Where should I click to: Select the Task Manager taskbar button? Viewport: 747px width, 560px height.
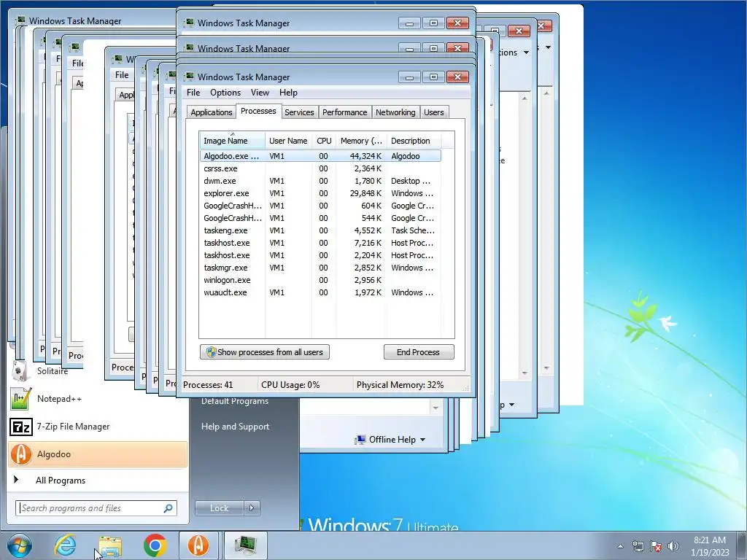[245, 545]
